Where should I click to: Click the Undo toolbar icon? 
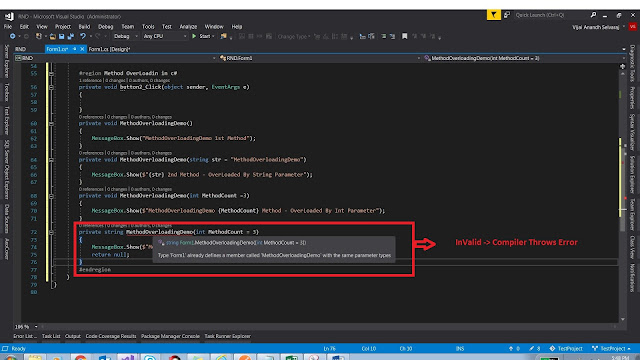click(83, 36)
